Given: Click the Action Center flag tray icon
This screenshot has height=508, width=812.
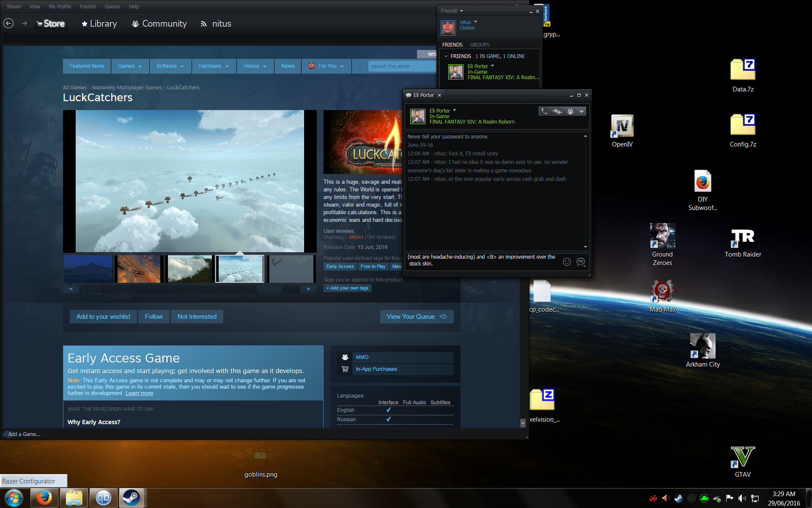Looking at the screenshot, I should [730, 498].
